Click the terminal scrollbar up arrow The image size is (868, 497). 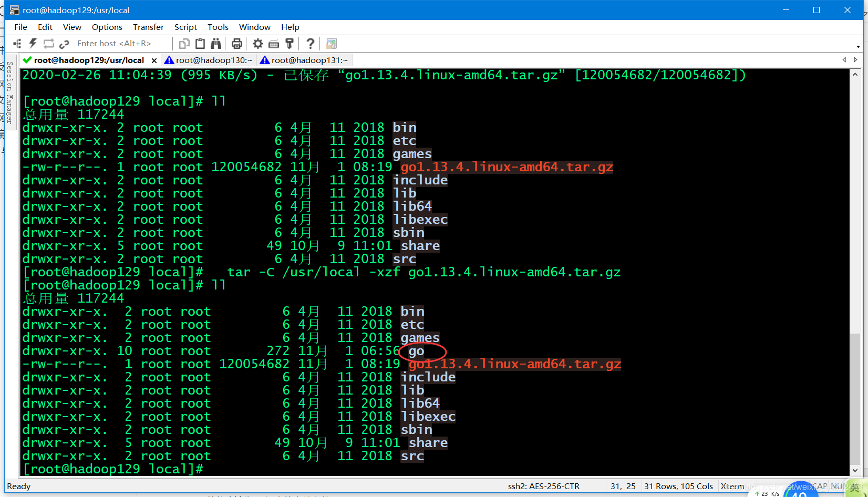[855, 75]
